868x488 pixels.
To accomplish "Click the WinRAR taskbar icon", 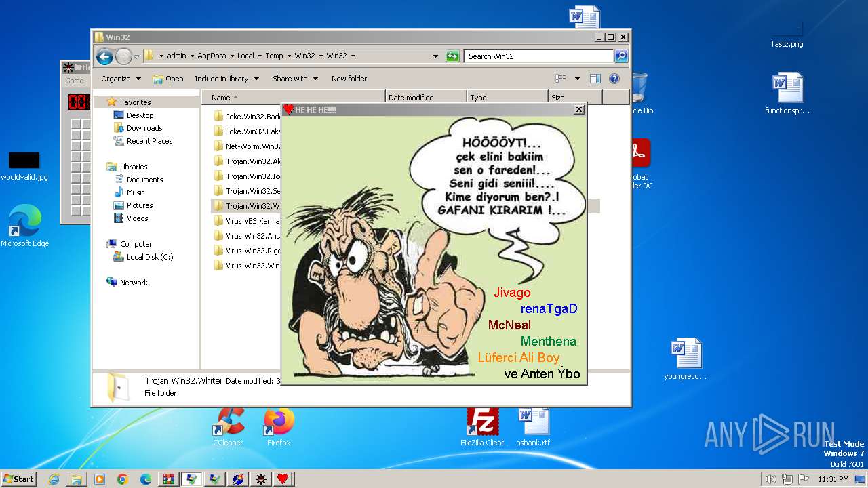I will [x=169, y=479].
